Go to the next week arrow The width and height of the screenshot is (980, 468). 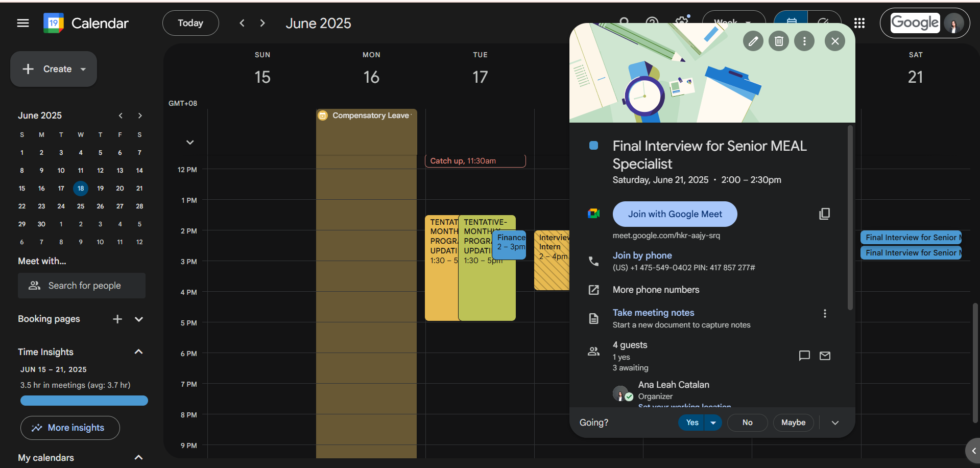click(262, 23)
